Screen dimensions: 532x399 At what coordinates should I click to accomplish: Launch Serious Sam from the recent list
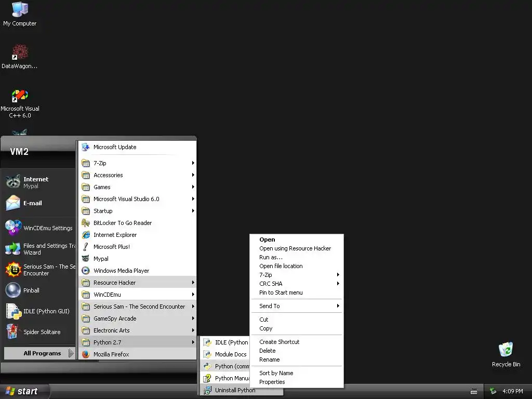(x=39, y=270)
